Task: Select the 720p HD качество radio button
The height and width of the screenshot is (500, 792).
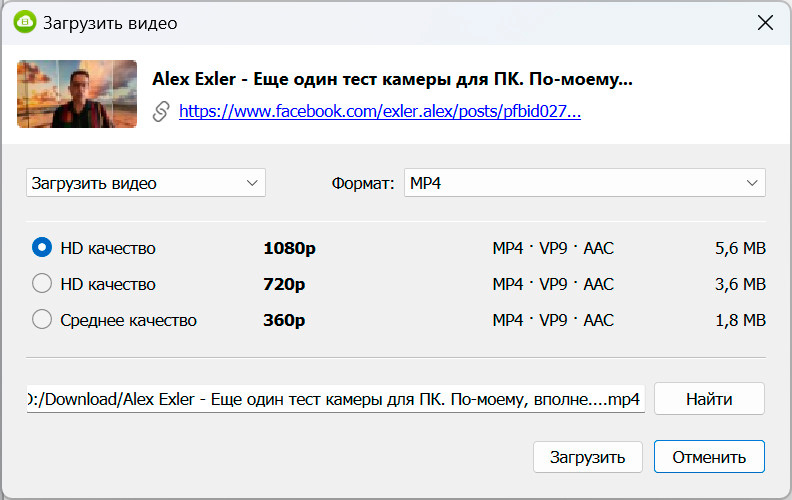Action: [42, 284]
